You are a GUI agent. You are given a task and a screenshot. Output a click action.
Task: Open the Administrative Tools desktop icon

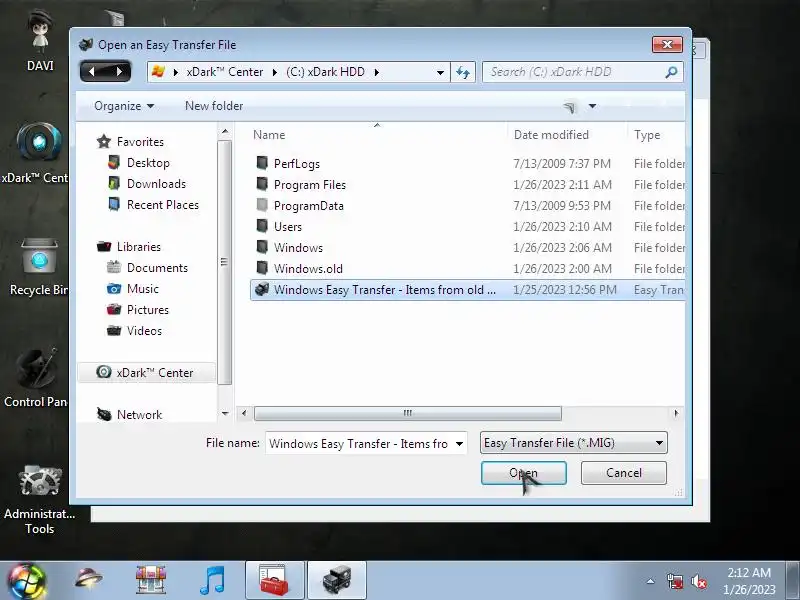(39, 500)
